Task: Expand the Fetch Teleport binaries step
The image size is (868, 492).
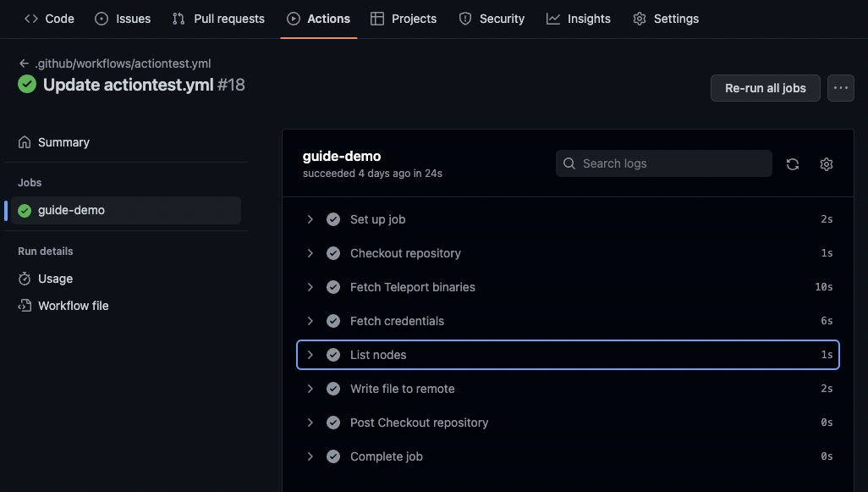Action: pyautogui.click(x=310, y=286)
